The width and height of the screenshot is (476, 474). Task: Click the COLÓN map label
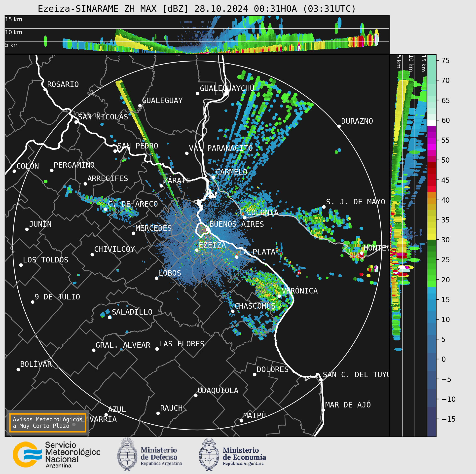(x=28, y=166)
